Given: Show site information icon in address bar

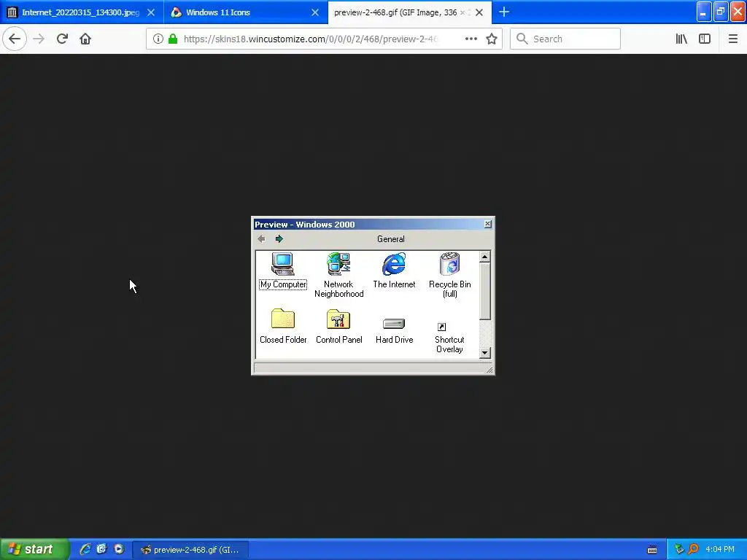Looking at the screenshot, I should click(x=158, y=39).
